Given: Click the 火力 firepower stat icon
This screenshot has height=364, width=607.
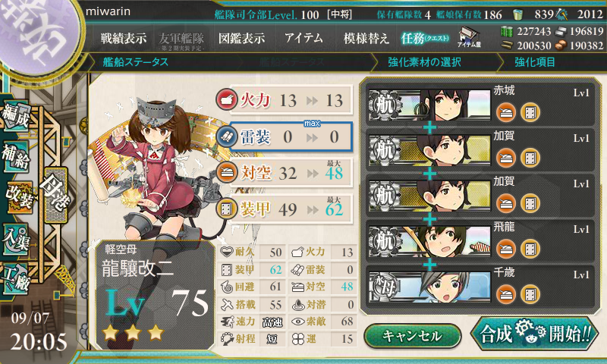Looking at the screenshot, I should click(227, 100).
